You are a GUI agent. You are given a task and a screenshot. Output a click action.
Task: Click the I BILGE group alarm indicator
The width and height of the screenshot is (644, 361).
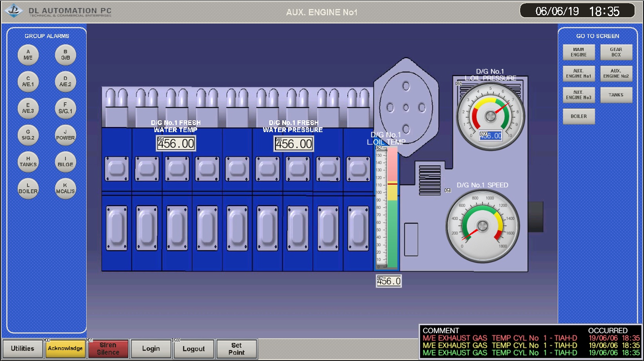pos(65,162)
